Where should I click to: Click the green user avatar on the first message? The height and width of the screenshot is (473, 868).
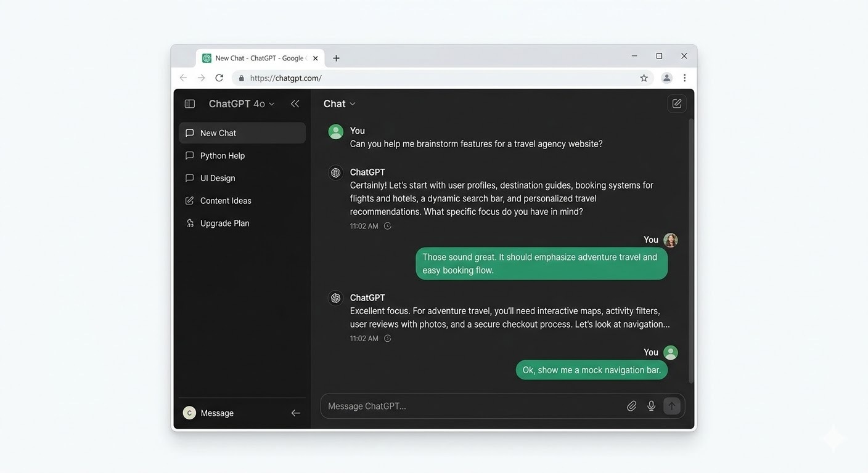[x=336, y=132]
